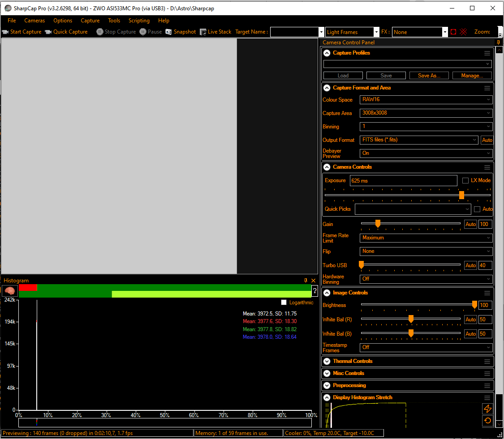Expand the Thermal Controls section
Screen dimensions: 504x439
[x=327, y=361]
